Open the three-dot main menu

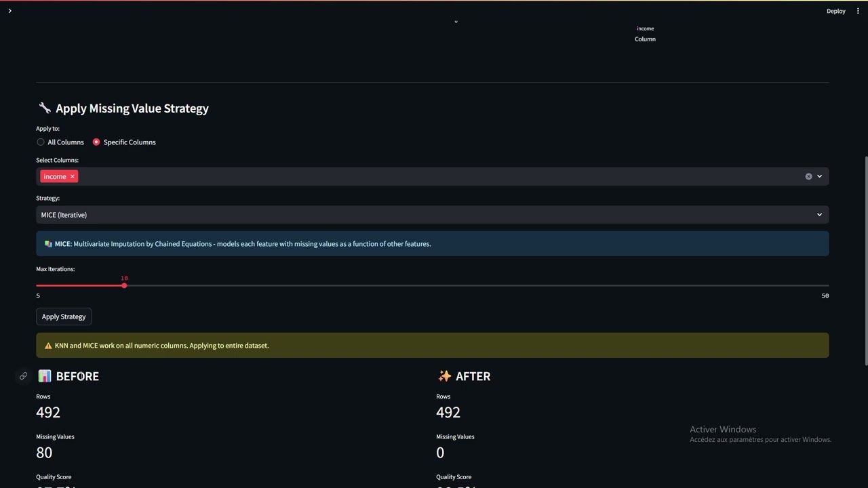coord(858,11)
